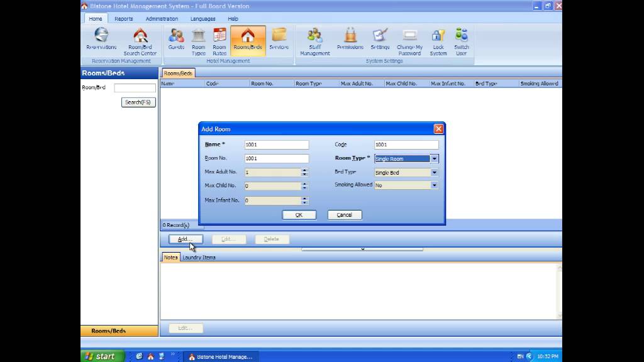Open Settings in System Settings

[x=380, y=40]
